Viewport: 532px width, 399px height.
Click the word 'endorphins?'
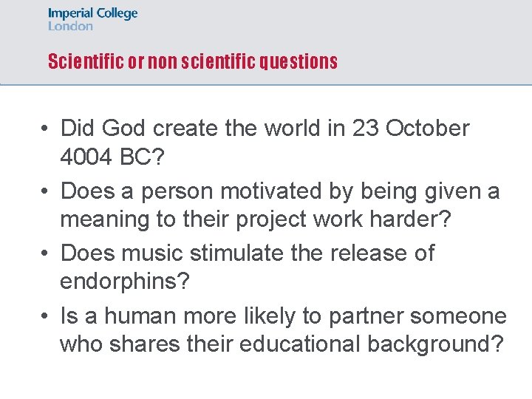(x=125, y=282)
